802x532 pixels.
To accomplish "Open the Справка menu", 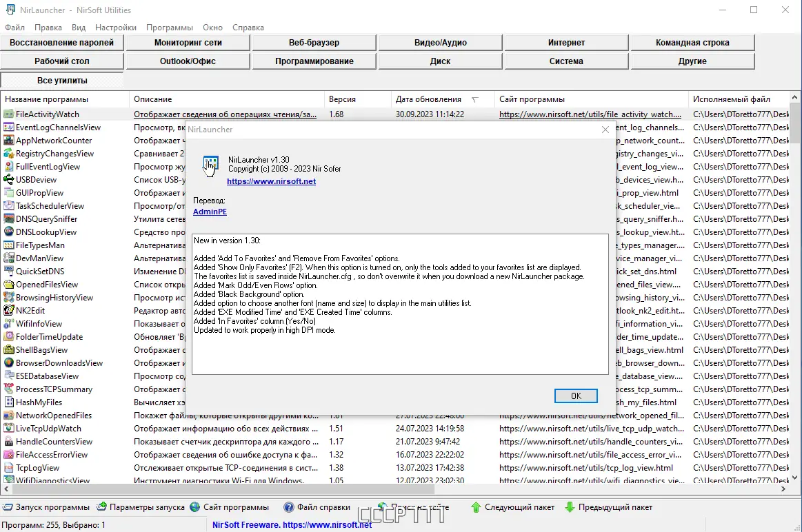I will [x=248, y=28].
